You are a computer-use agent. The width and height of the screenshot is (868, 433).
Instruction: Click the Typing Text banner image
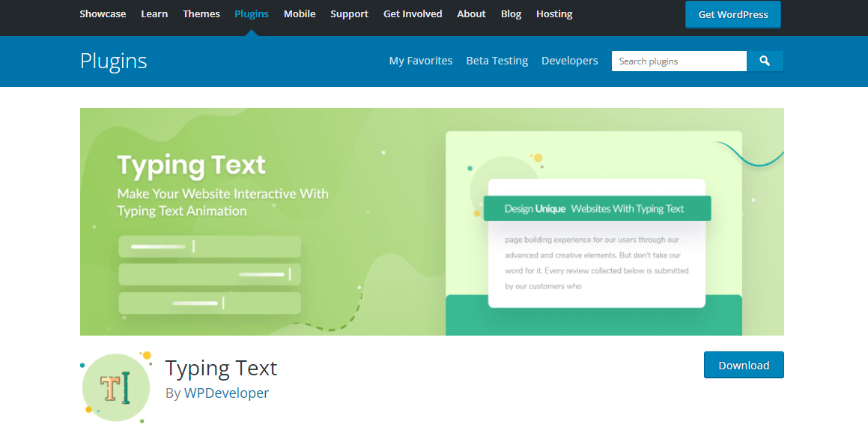[x=431, y=221]
